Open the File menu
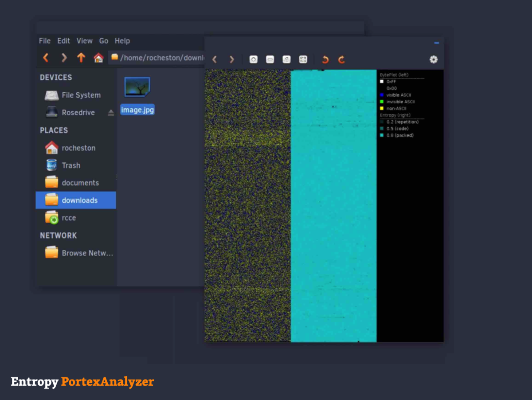This screenshot has width=532, height=400. coord(45,41)
